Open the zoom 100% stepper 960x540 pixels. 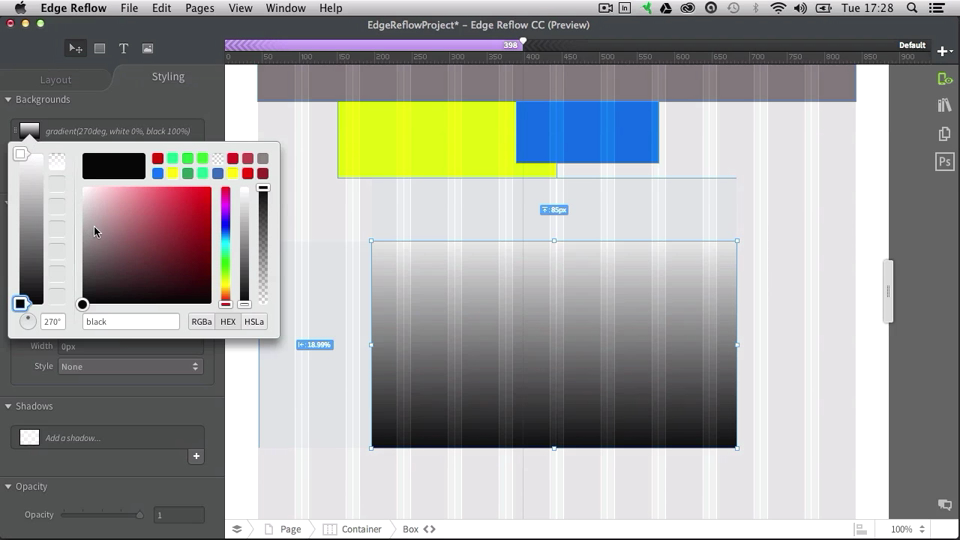point(921,529)
